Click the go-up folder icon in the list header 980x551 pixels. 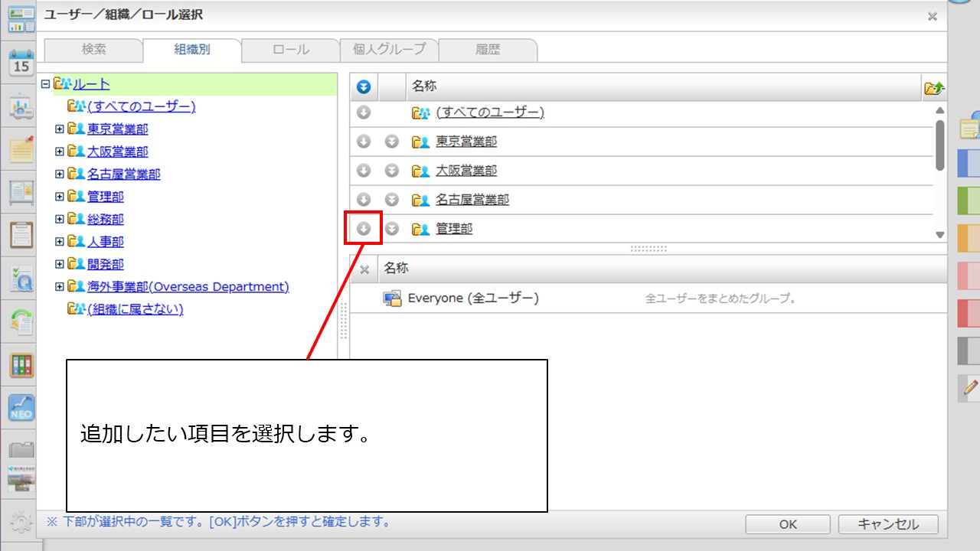tap(934, 88)
